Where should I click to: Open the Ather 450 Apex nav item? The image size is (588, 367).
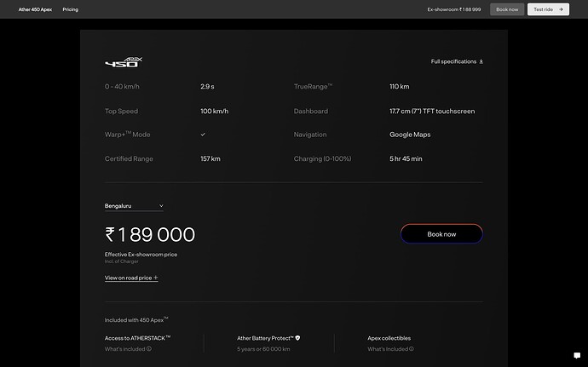[35, 9]
